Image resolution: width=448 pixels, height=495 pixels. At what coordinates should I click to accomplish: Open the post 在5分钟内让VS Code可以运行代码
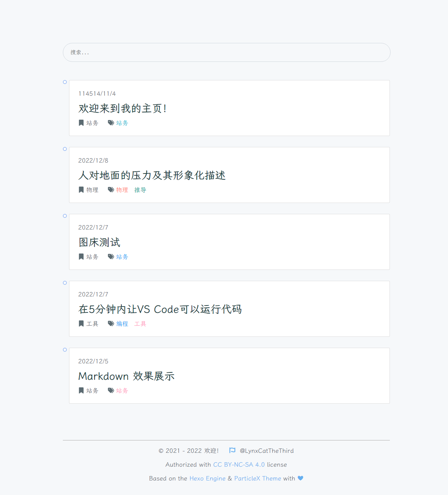point(160,309)
